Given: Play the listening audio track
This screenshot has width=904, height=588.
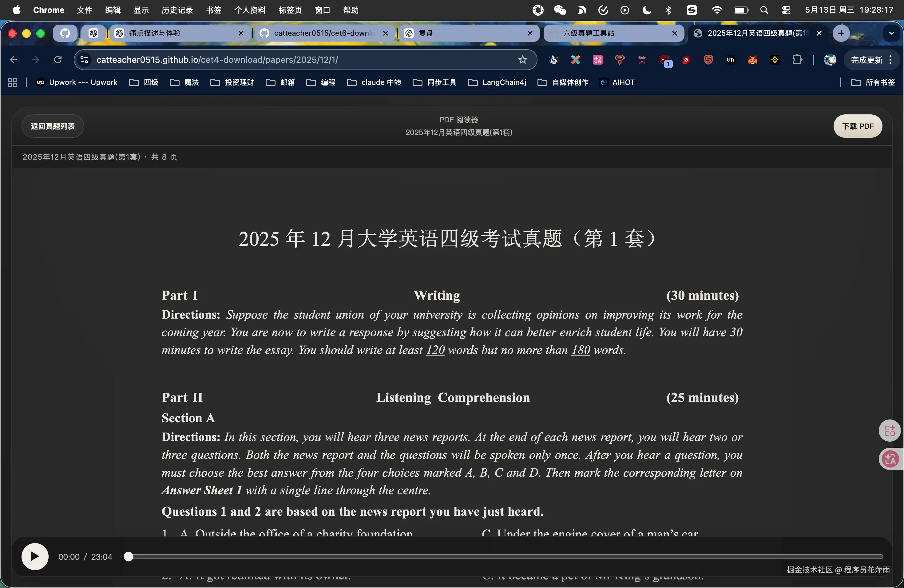Looking at the screenshot, I should coord(34,556).
